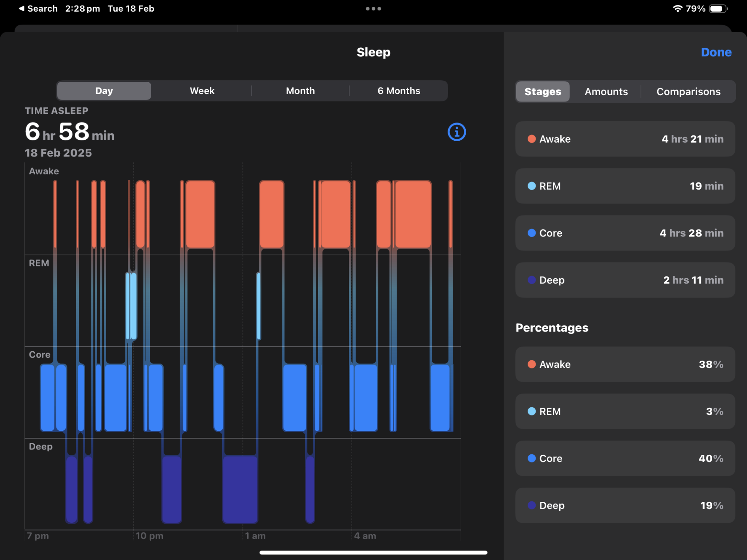Tap the back arrow to Search
The width and height of the screenshot is (747, 560).
(x=22, y=8)
